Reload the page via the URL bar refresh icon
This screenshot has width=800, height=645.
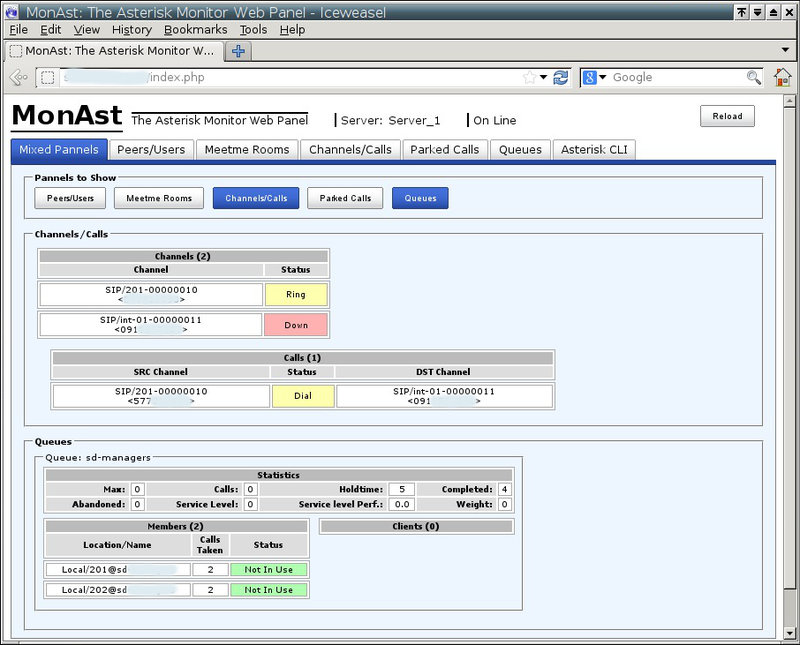561,77
